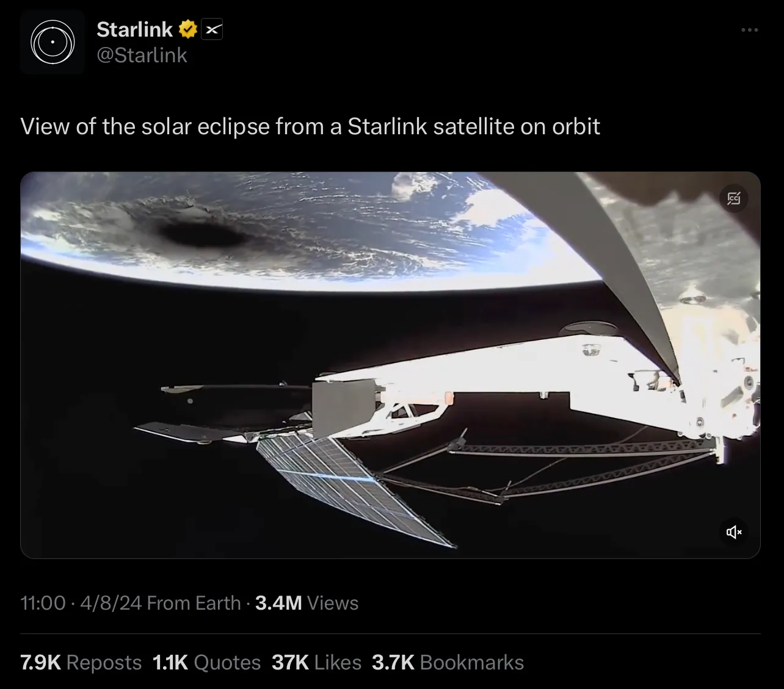Click the SpaceX affiliate badge icon

[x=212, y=29]
